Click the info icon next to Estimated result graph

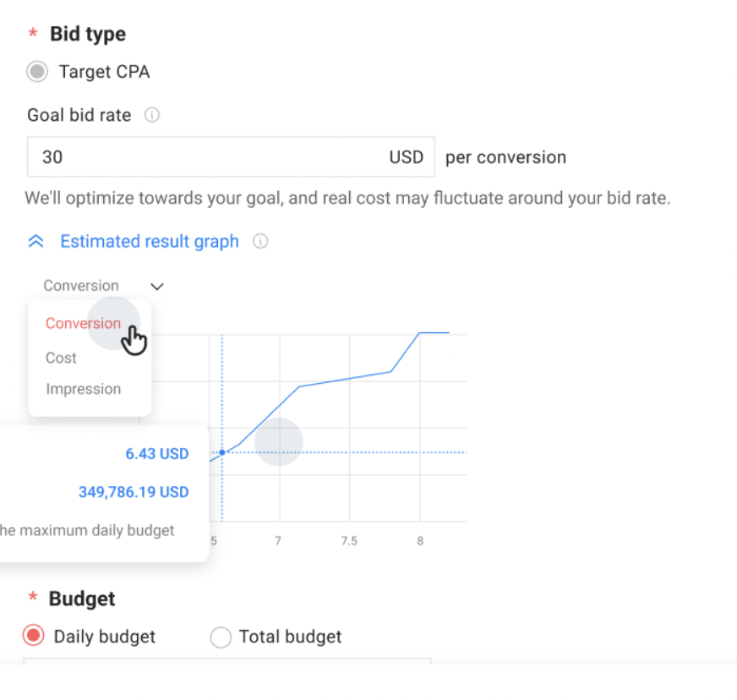259,241
